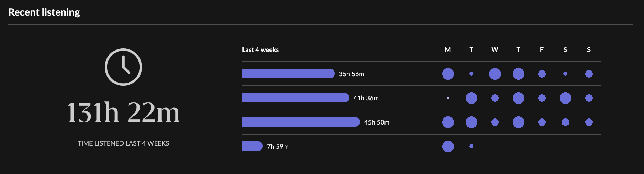The width and height of the screenshot is (644, 174).
Task: Click the F weekday column header
Action: click(x=542, y=50)
